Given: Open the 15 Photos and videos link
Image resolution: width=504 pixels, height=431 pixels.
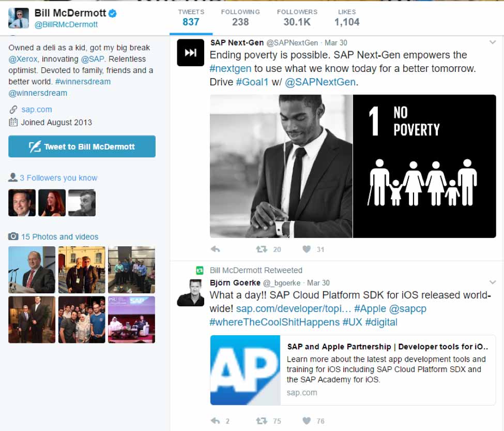Looking at the screenshot, I should [x=60, y=237].
